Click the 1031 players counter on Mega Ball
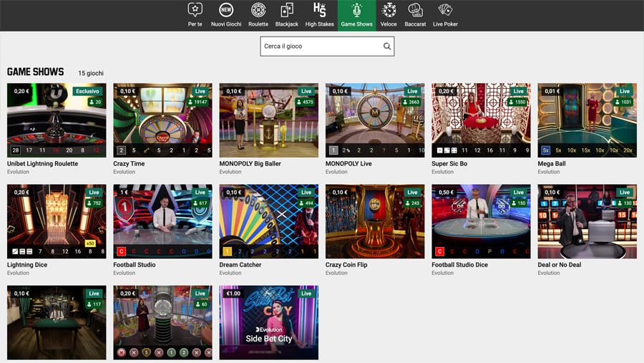 pos(623,102)
